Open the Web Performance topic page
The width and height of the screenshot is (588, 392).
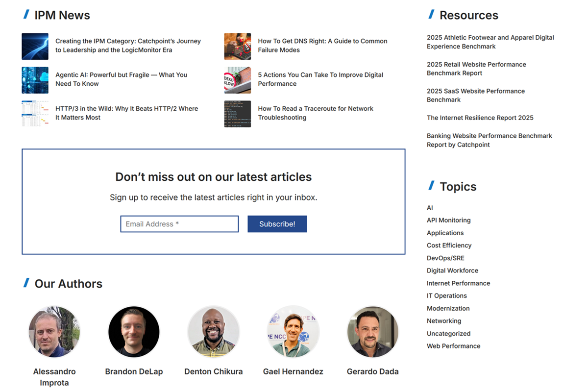coord(453,346)
